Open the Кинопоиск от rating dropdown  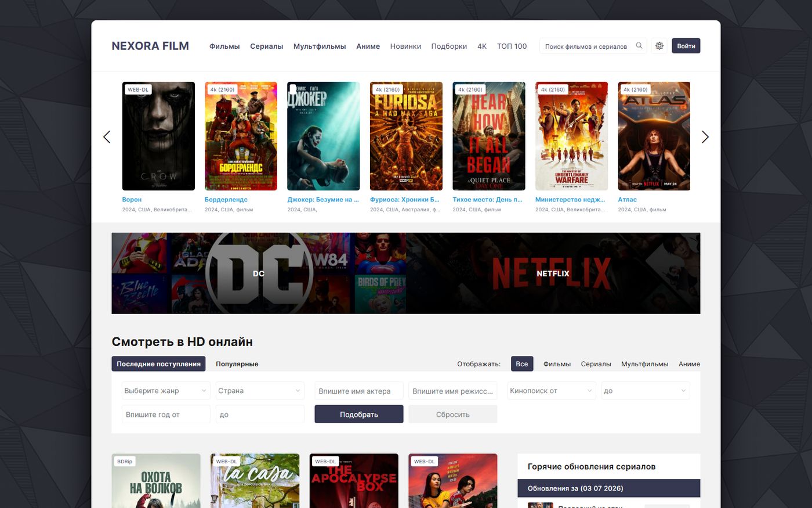pos(552,391)
